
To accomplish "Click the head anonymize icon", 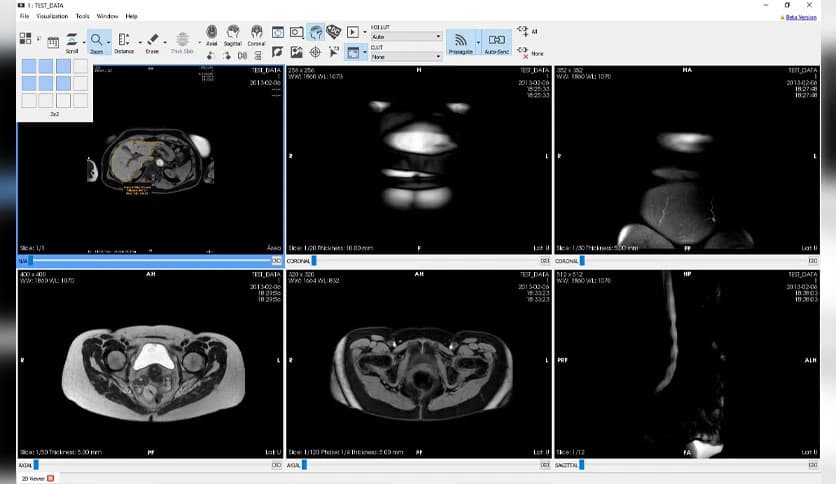I will (316, 33).
